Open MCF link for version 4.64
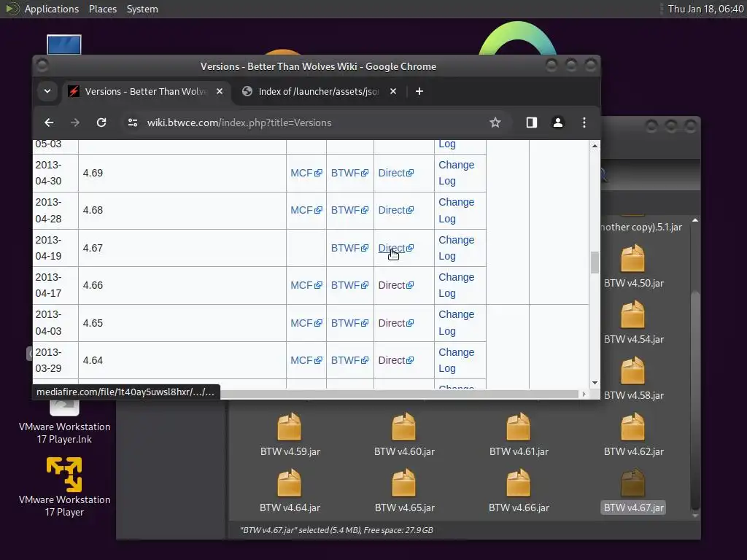 [306, 360]
